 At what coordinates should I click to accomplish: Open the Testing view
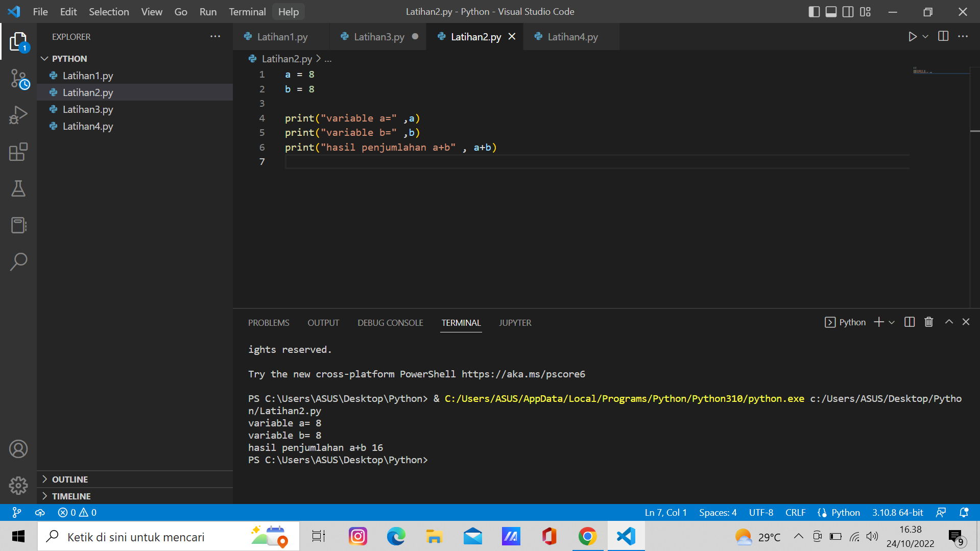pyautogui.click(x=18, y=188)
